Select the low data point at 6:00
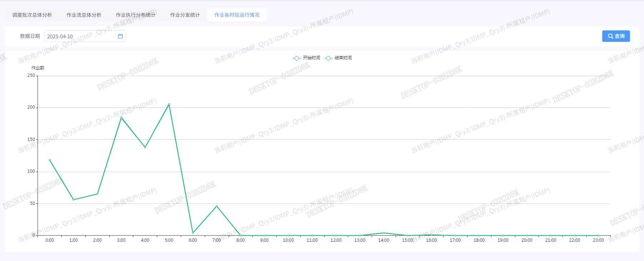The height and width of the screenshot is (261, 644). (x=193, y=233)
